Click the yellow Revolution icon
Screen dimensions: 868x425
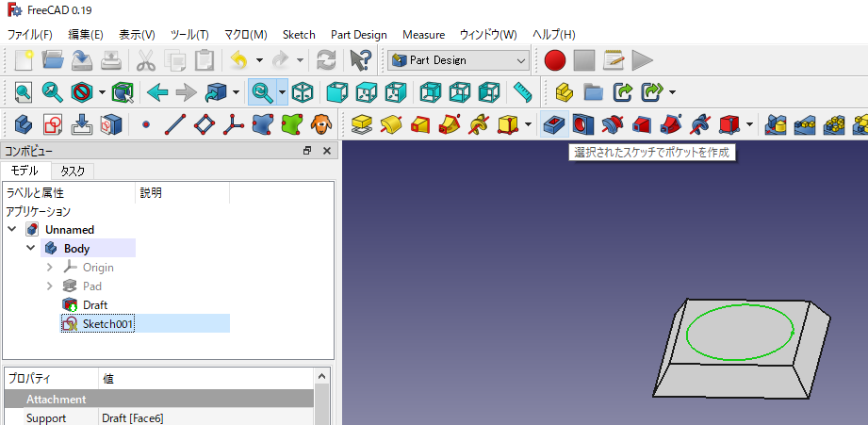click(x=391, y=124)
